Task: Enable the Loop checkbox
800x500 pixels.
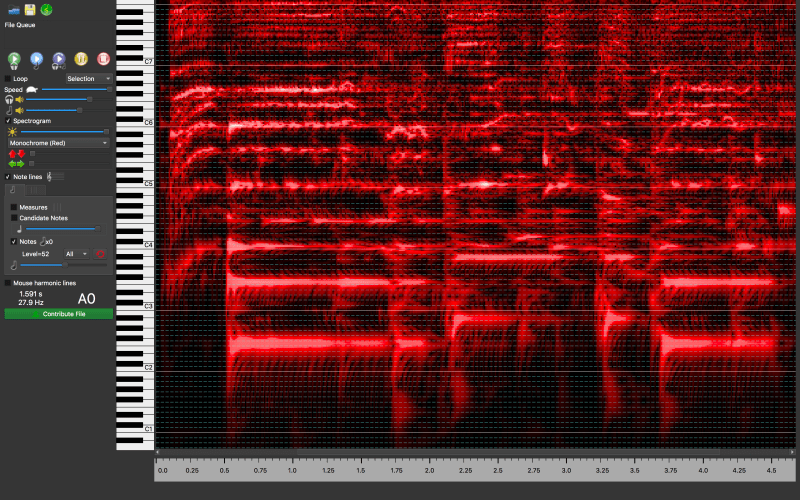Action: (8, 78)
